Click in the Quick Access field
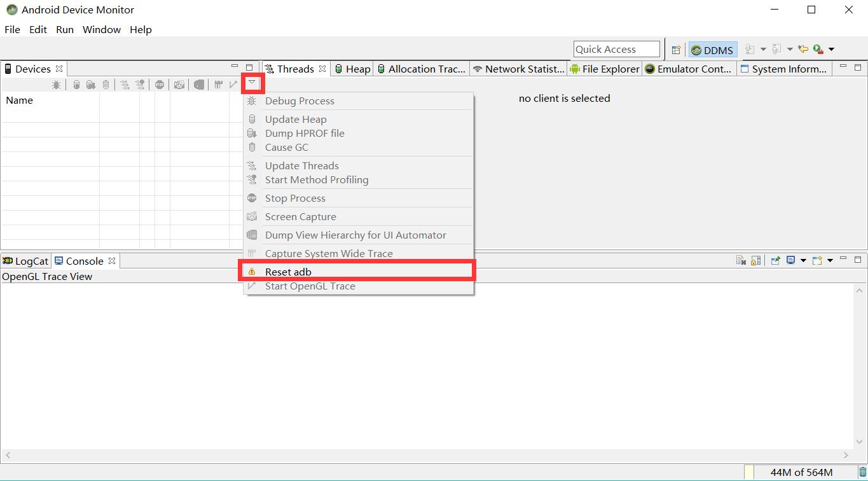The width and height of the screenshot is (868, 481). point(616,49)
